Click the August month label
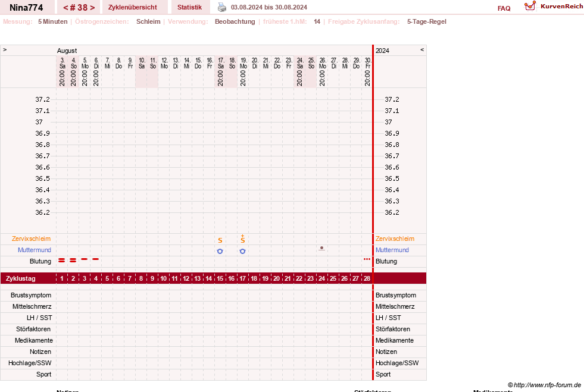This screenshot has width=584, height=392. pos(67,51)
